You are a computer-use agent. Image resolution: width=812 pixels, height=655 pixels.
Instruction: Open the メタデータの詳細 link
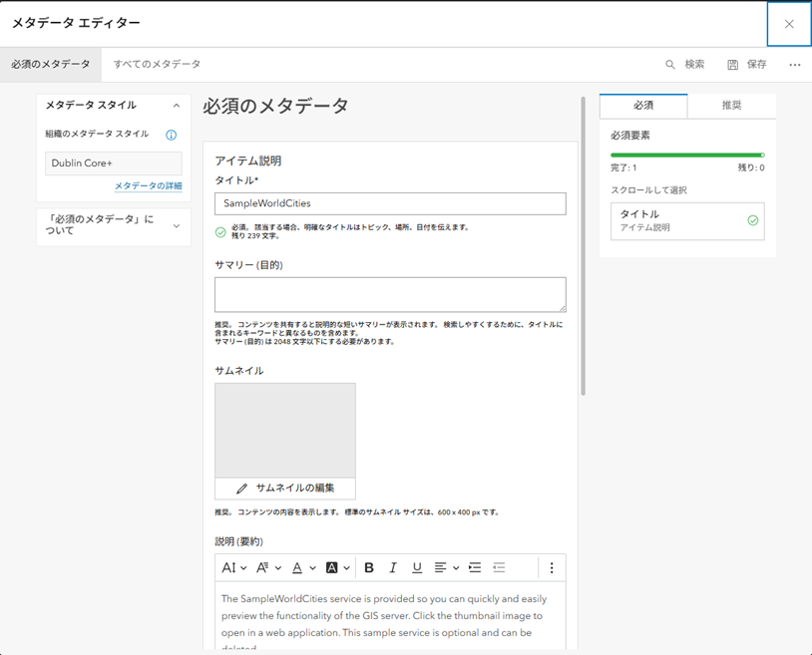(x=148, y=185)
